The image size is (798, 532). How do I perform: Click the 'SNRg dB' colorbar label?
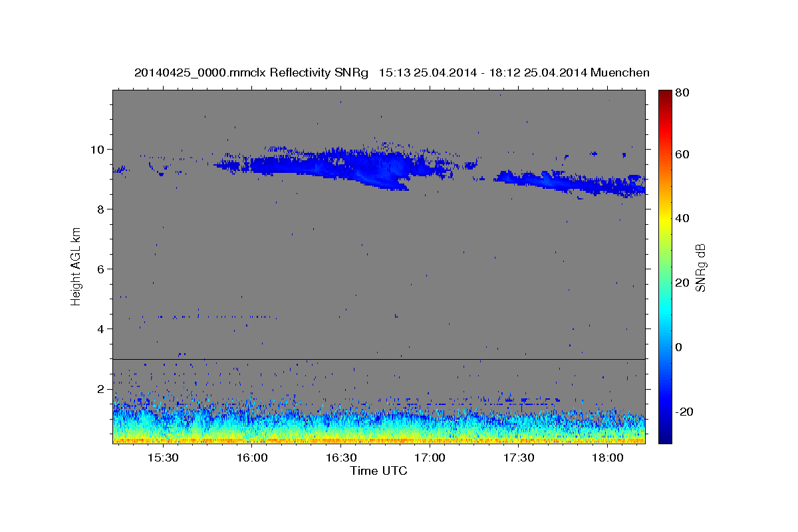point(700,267)
